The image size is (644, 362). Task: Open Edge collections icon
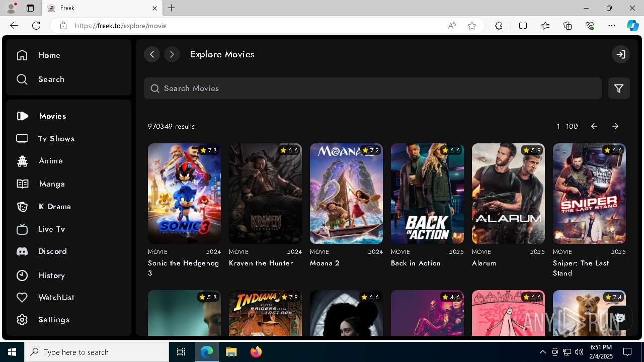point(568,26)
